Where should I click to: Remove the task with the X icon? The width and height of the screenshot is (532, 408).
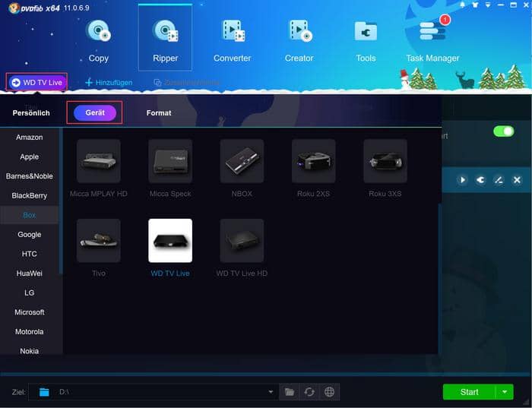pos(517,180)
